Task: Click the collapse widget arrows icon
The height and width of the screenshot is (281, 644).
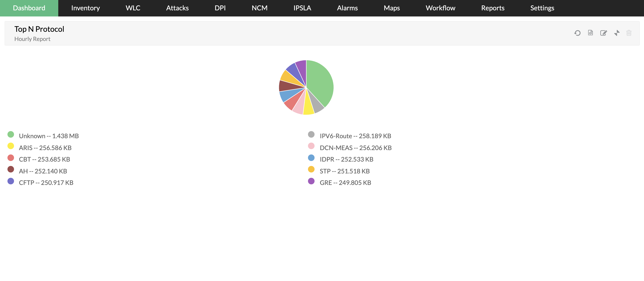Action: click(x=617, y=33)
